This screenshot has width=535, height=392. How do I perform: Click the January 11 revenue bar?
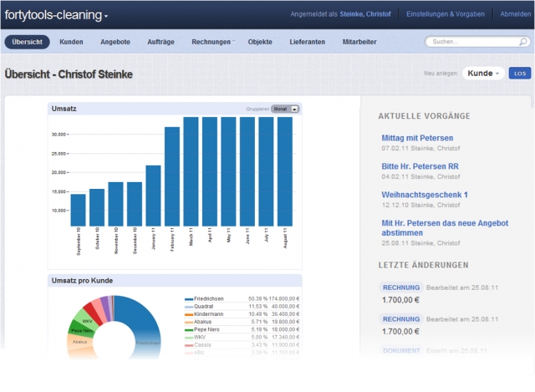pyautogui.click(x=153, y=196)
